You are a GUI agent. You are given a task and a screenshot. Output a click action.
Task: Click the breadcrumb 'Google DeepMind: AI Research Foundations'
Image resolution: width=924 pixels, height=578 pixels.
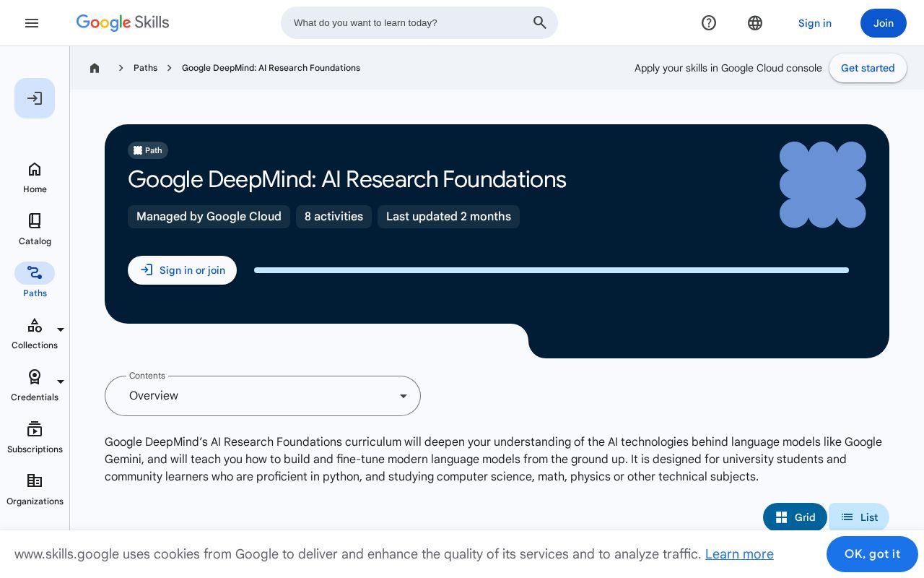click(271, 68)
